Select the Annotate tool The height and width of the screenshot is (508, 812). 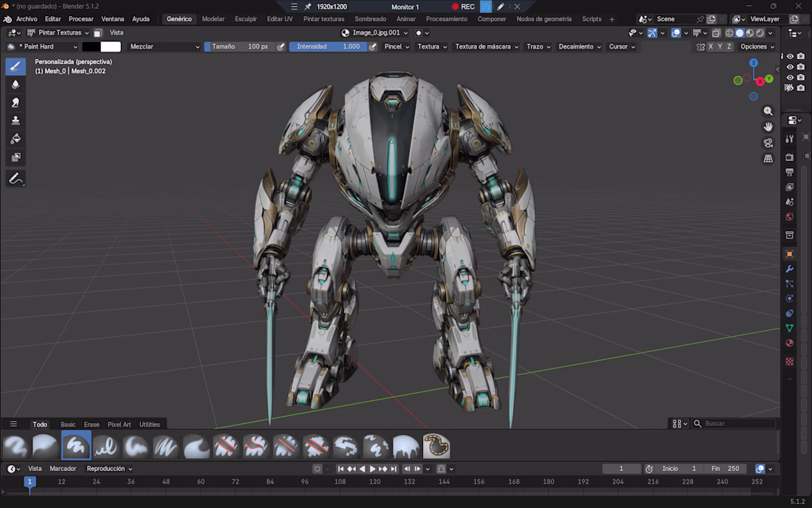pyautogui.click(x=16, y=179)
